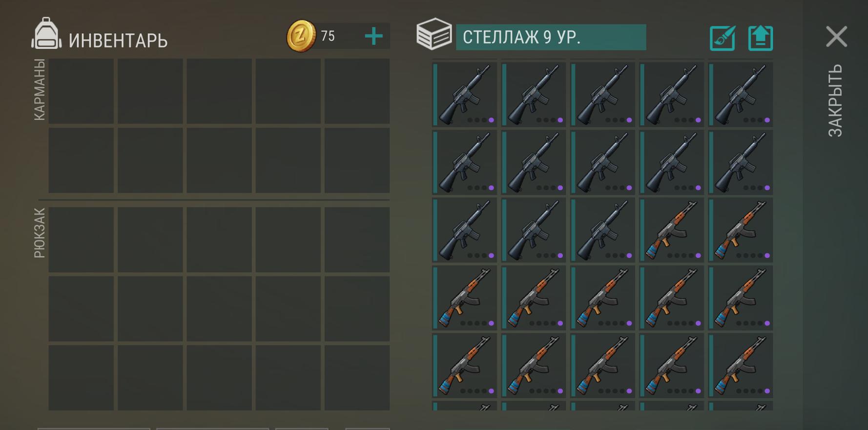Click the first empty pocket slot
Image resolution: width=868 pixels, height=430 pixels.
pyautogui.click(x=81, y=91)
